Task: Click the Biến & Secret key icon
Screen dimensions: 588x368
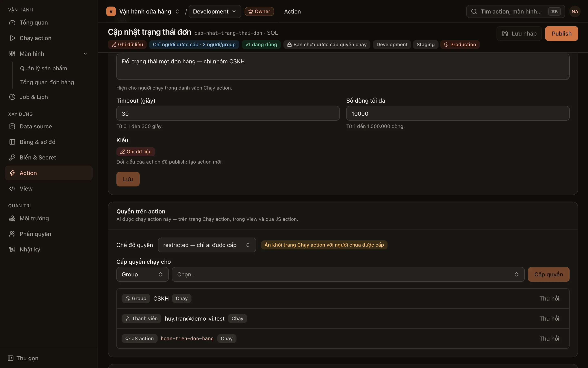Action: point(12,157)
